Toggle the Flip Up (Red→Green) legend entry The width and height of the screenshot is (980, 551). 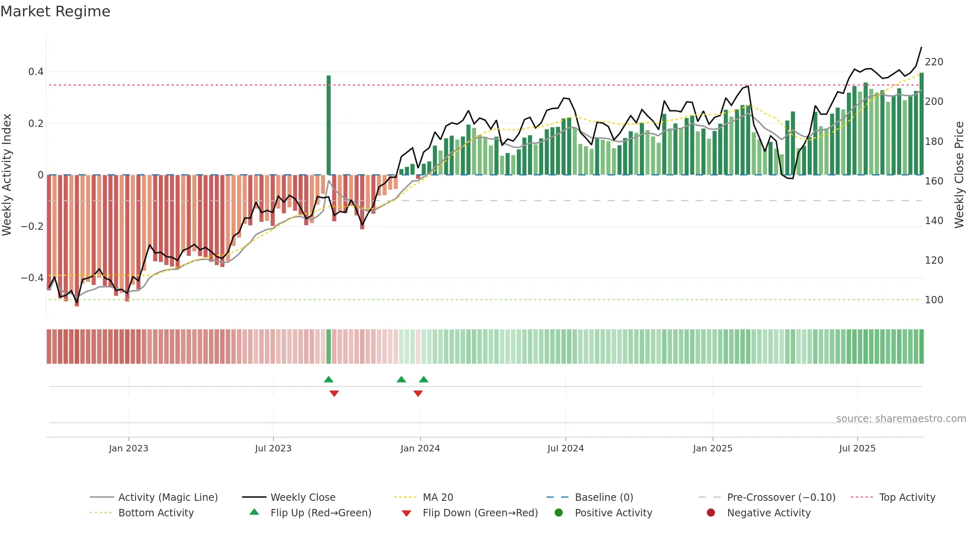(x=310, y=513)
